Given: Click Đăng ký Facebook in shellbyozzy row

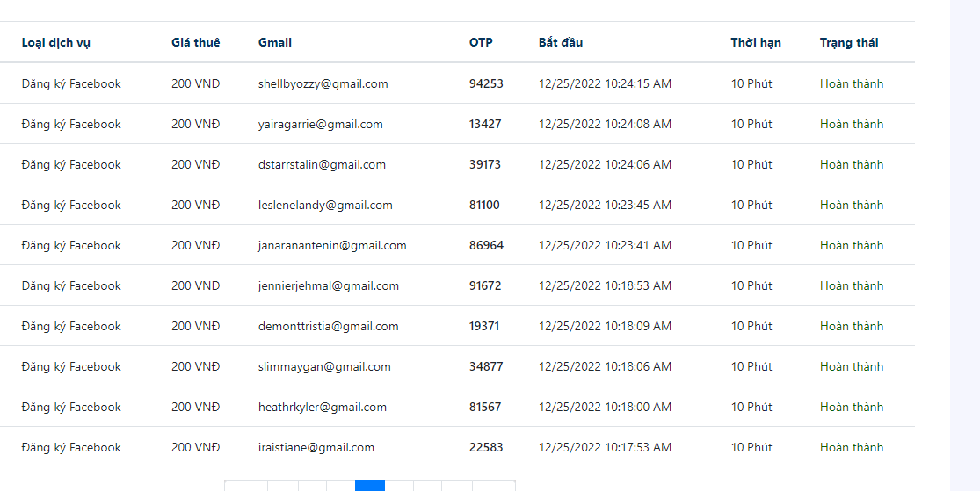Looking at the screenshot, I should (x=71, y=83).
